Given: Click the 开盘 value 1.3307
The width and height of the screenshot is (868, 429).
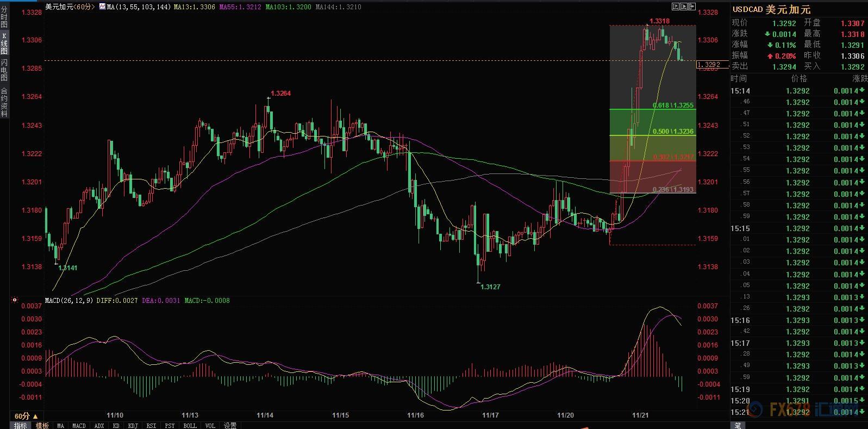Looking at the screenshot, I should tap(852, 23).
